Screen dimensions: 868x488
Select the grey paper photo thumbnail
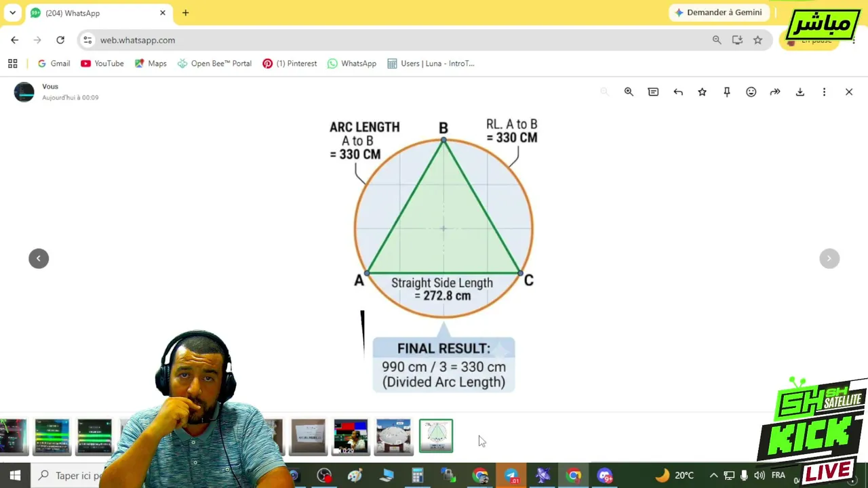309,436
